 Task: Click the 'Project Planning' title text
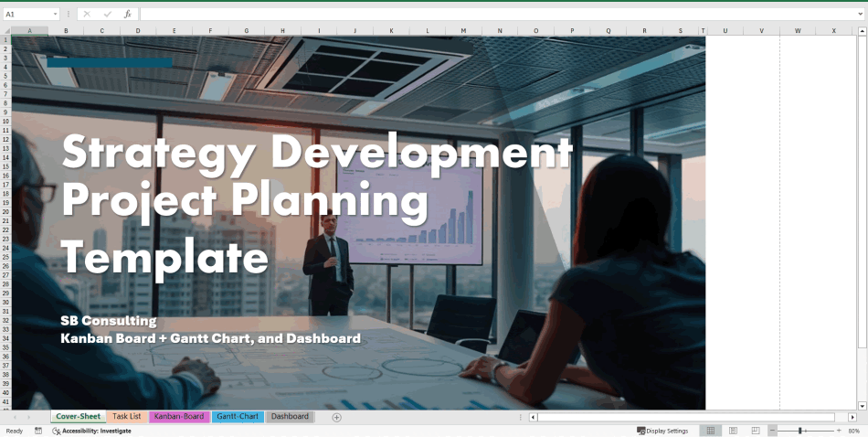(245, 203)
